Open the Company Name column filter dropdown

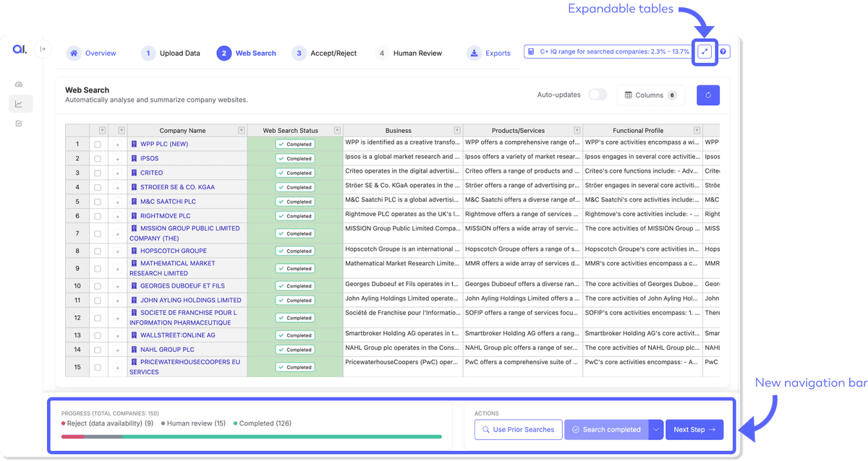click(x=241, y=131)
